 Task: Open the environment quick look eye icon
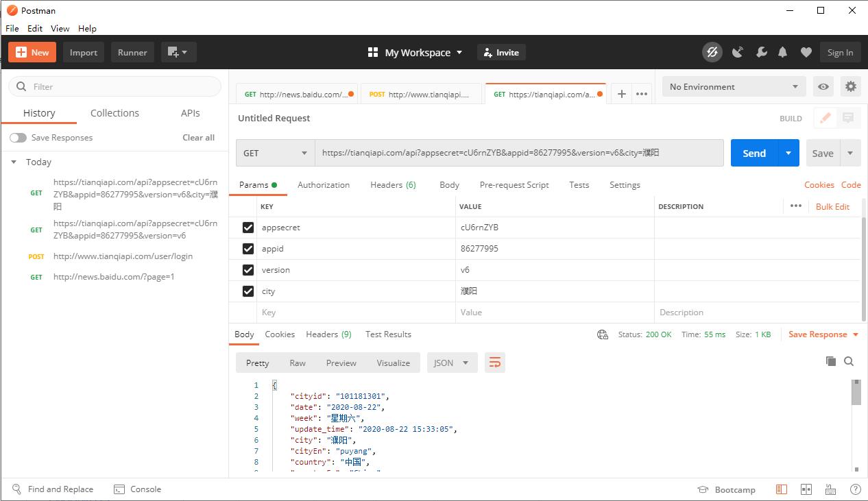(823, 87)
